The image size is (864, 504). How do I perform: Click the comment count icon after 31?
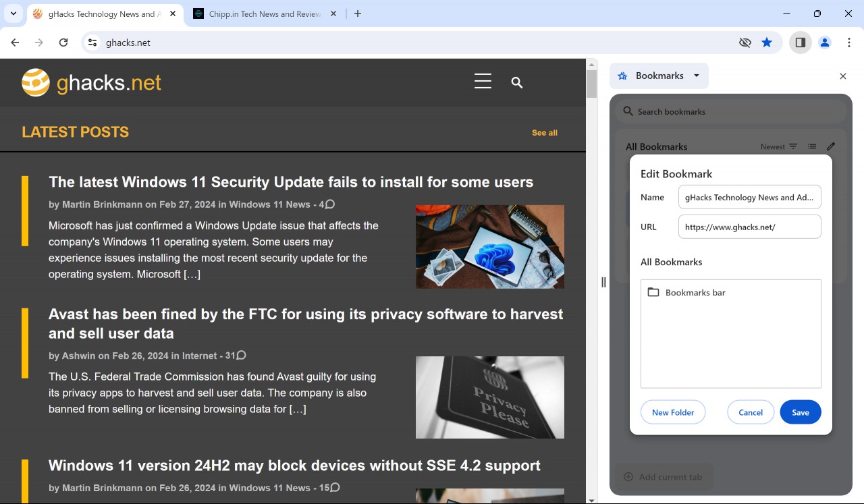[x=241, y=355]
